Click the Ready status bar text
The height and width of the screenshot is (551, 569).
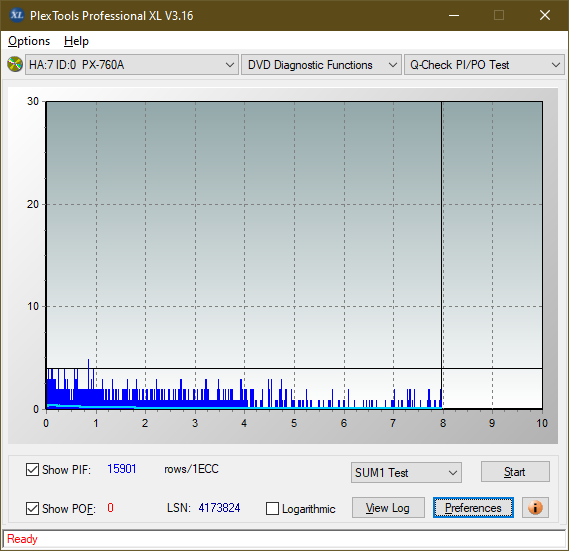(22, 539)
